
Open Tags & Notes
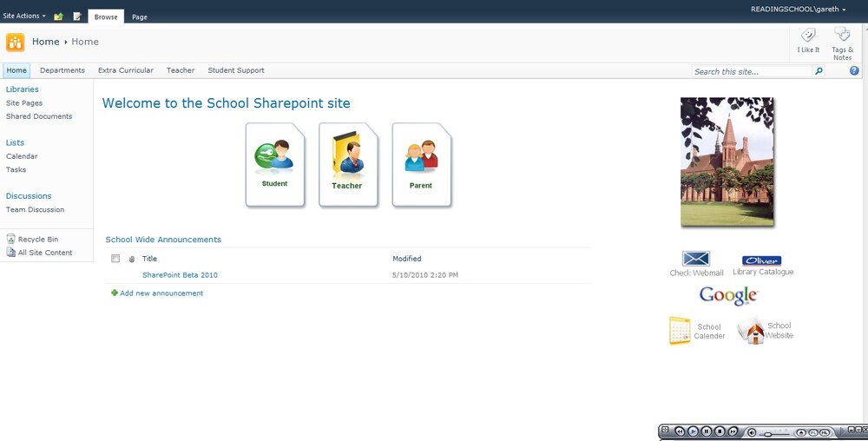coord(843,43)
